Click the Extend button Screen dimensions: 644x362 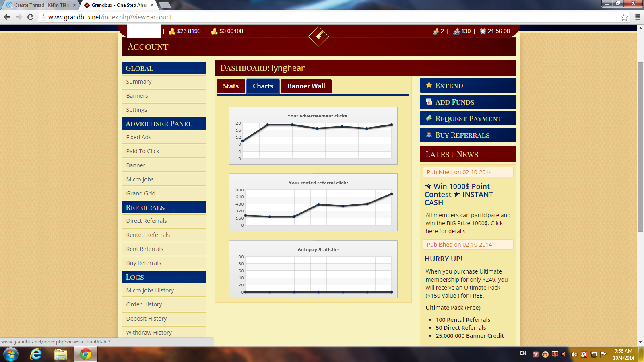pyautogui.click(x=468, y=85)
